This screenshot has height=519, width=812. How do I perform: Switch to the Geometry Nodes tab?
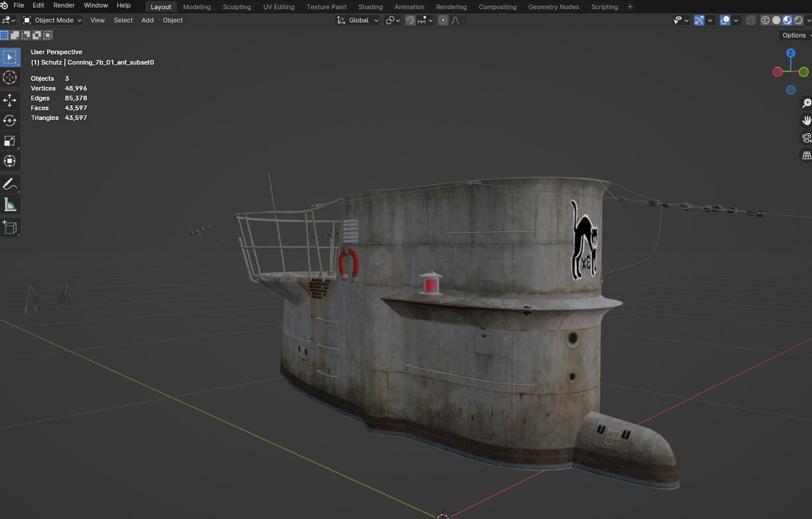553,6
